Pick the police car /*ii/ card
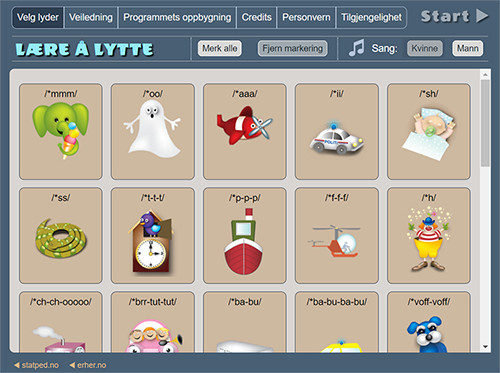This screenshot has width=500, height=373. [337, 132]
